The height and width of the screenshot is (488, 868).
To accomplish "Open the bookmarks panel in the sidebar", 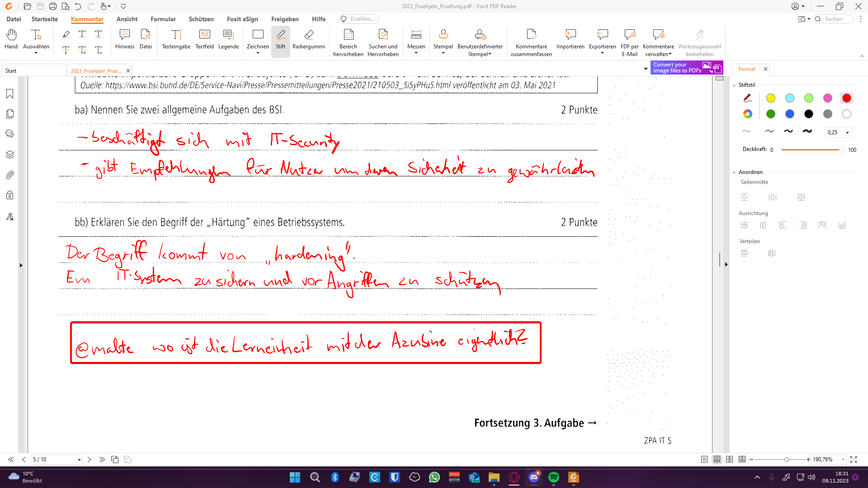I will [10, 94].
